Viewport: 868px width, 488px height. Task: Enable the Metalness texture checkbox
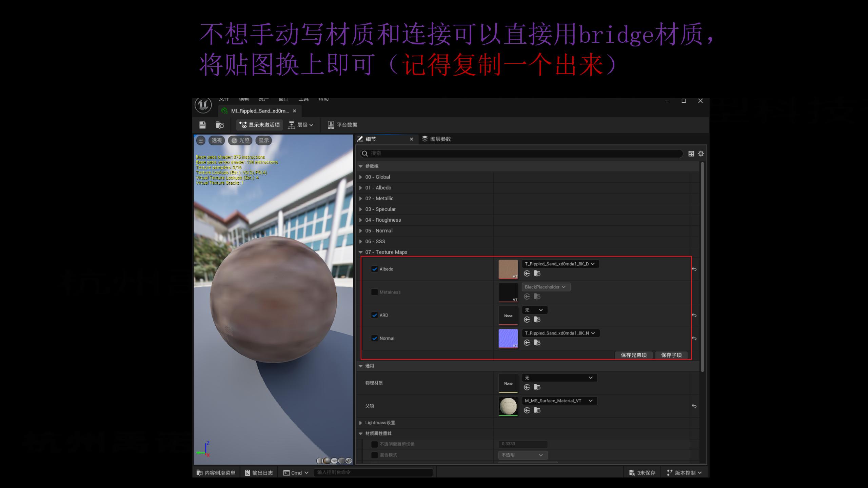pos(374,292)
